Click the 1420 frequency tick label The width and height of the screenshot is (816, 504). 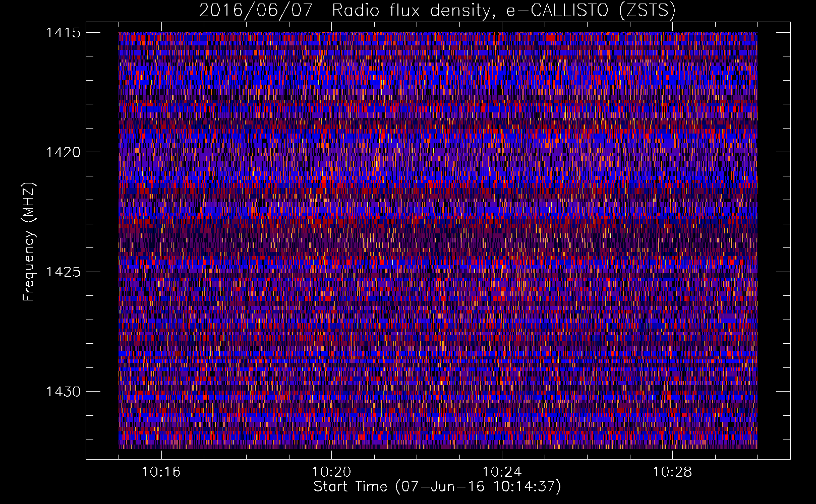pos(63,152)
